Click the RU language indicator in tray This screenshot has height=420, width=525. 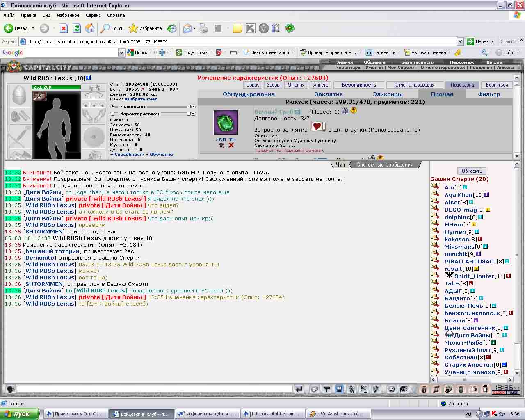coord(468,414)
